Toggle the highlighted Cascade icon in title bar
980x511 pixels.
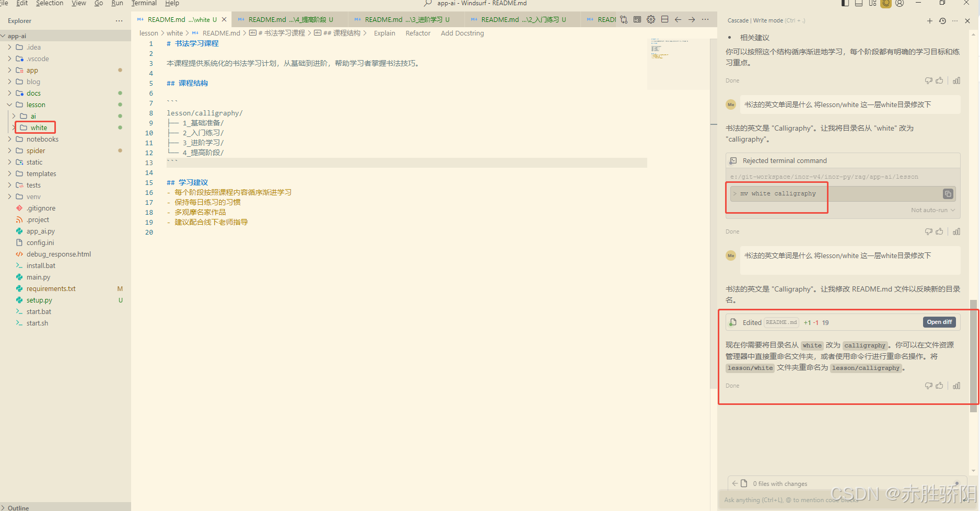click(886, 3)
